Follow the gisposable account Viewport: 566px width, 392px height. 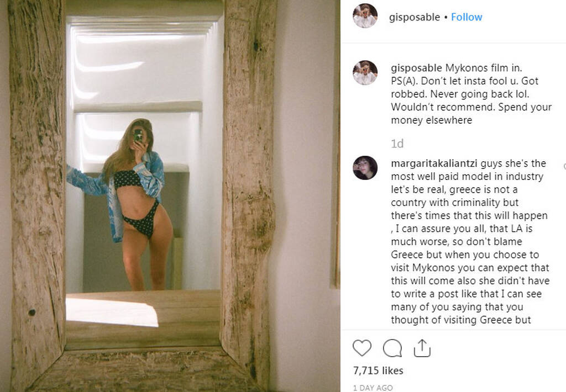click(467, 17)
